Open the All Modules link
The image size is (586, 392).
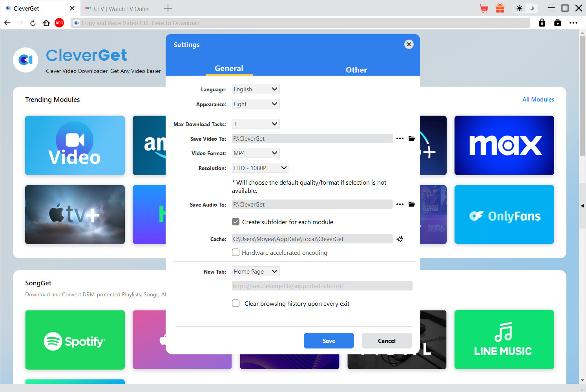click(x=538, y=100)
